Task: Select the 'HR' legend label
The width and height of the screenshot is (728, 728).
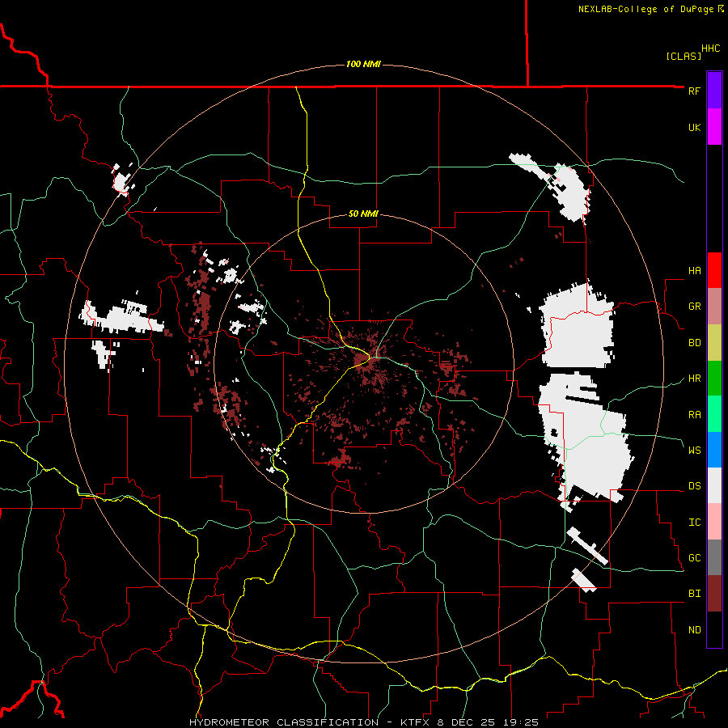Action: [x=694, y=379]
